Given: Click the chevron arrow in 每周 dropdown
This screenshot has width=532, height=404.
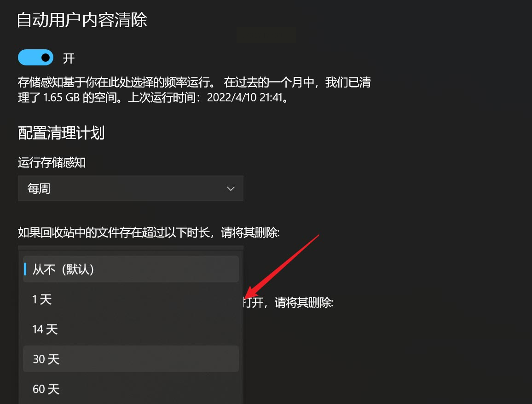Looking at the screenshot, I should [x=231, y=189].
